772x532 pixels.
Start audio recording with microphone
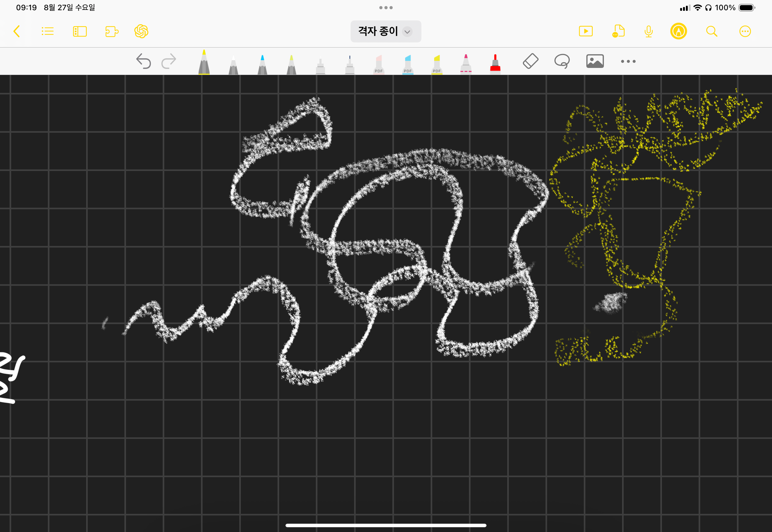pyautogui.click(x=648, y=31)
